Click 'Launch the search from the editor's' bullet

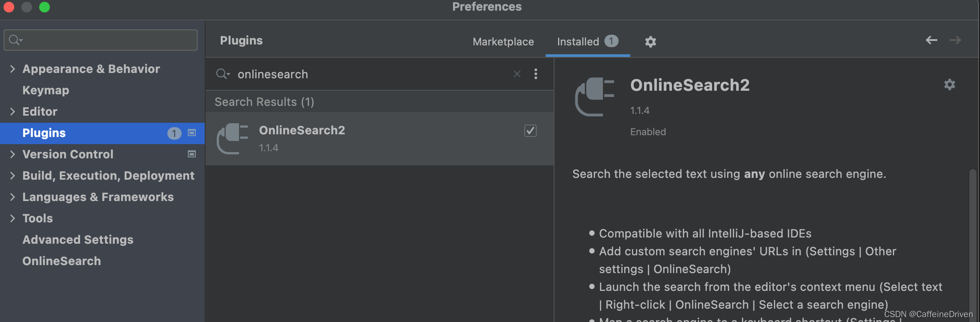click(770, 296)
